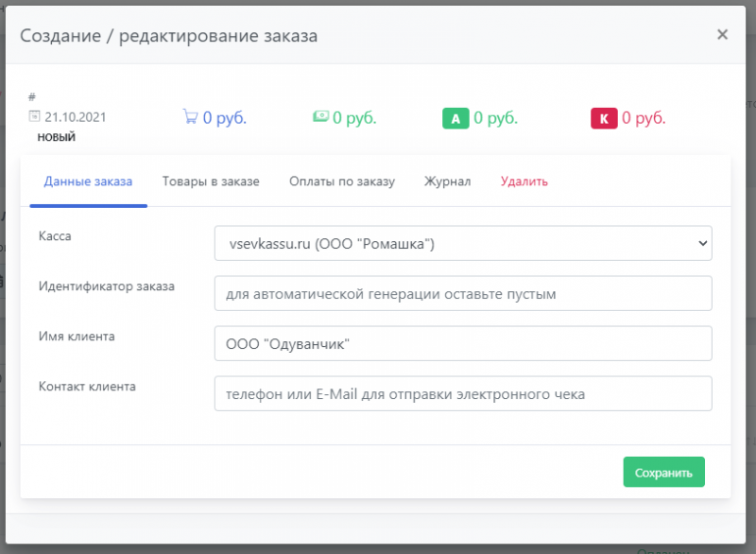Click the dropdown chevron on the Касса field
This screenshot has width=756, height=554.
point(701,243)
